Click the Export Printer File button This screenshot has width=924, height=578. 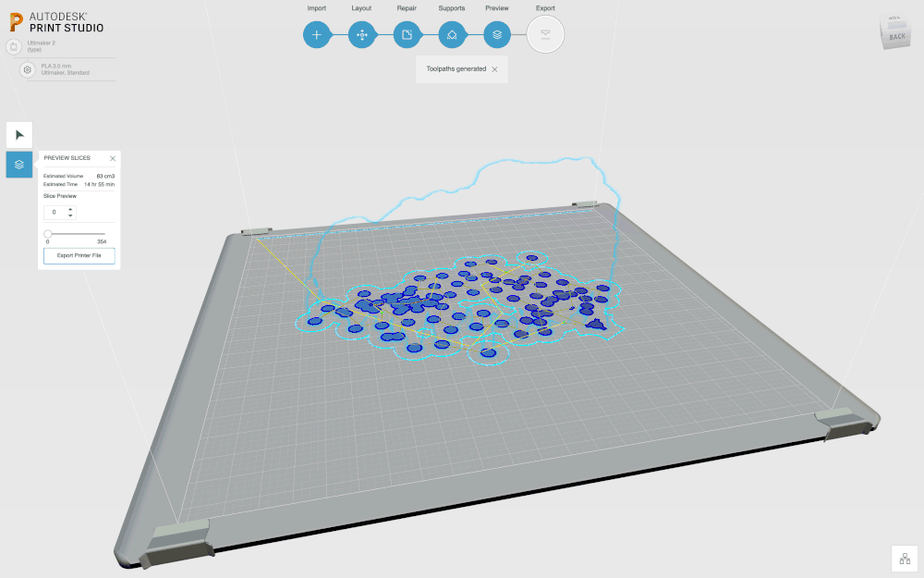click(x=79, y=255)
